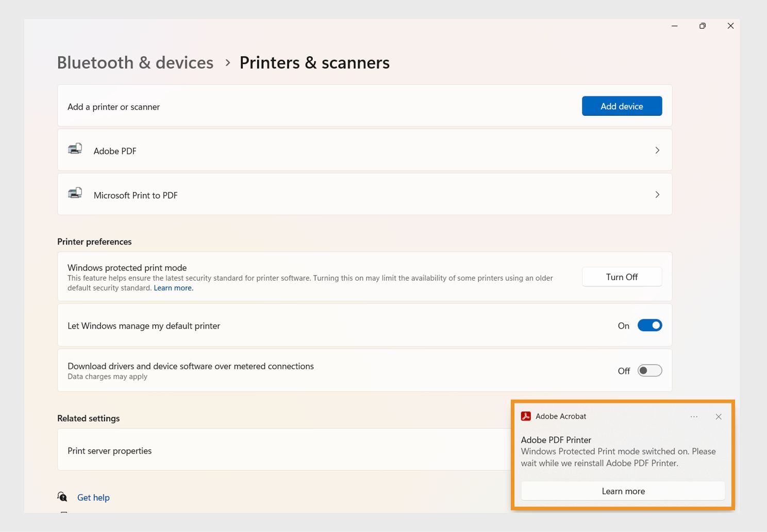Click the Adobe PDF Printer notification title

point(556,440)
